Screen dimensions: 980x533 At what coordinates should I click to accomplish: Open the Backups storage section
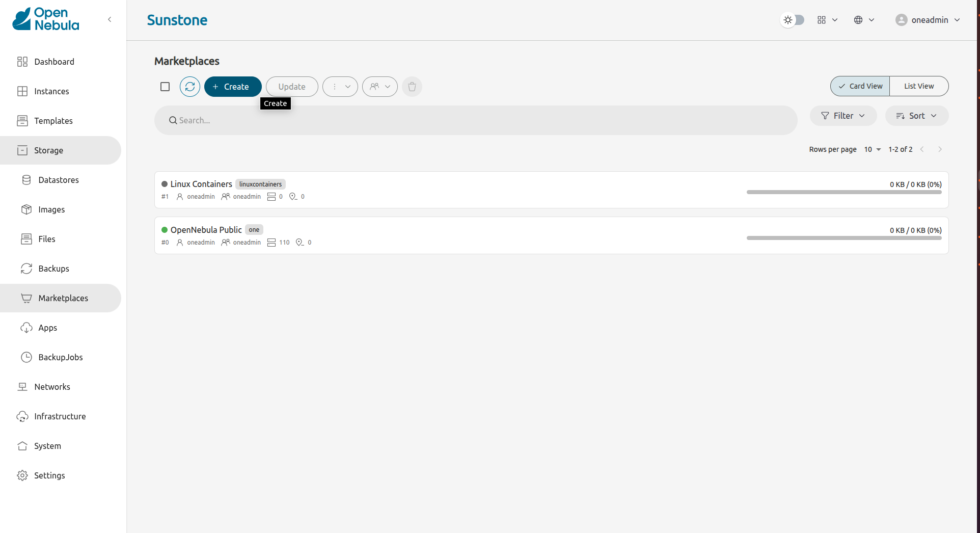click(x=53, y=269)
